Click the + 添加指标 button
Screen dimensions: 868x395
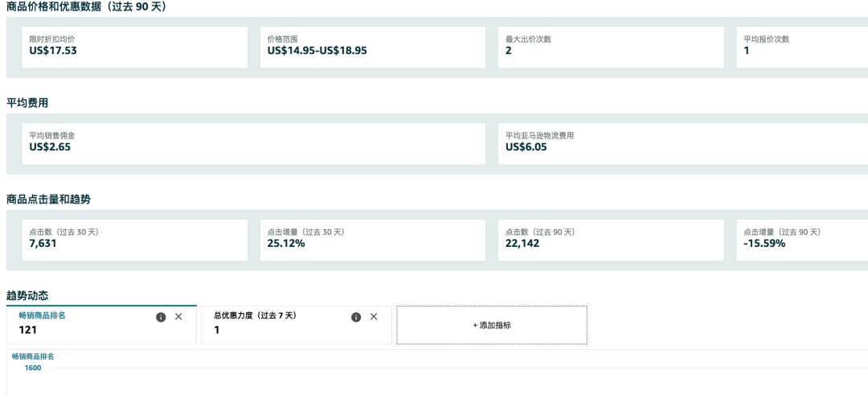click(492, 325)
